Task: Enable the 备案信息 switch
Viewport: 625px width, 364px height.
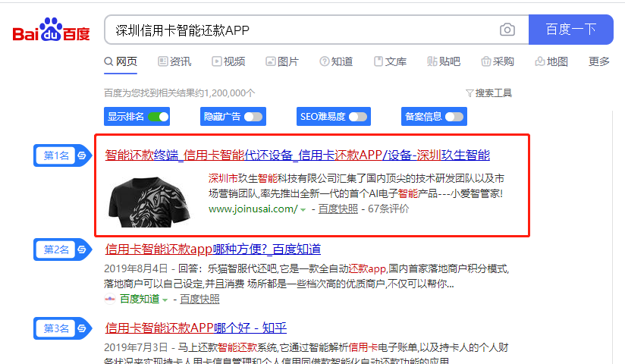Action: click(x=454, y=117)
